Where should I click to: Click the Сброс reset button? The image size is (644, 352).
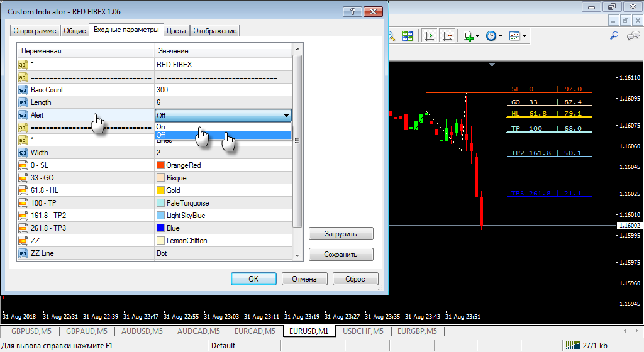tap(355, 279)
